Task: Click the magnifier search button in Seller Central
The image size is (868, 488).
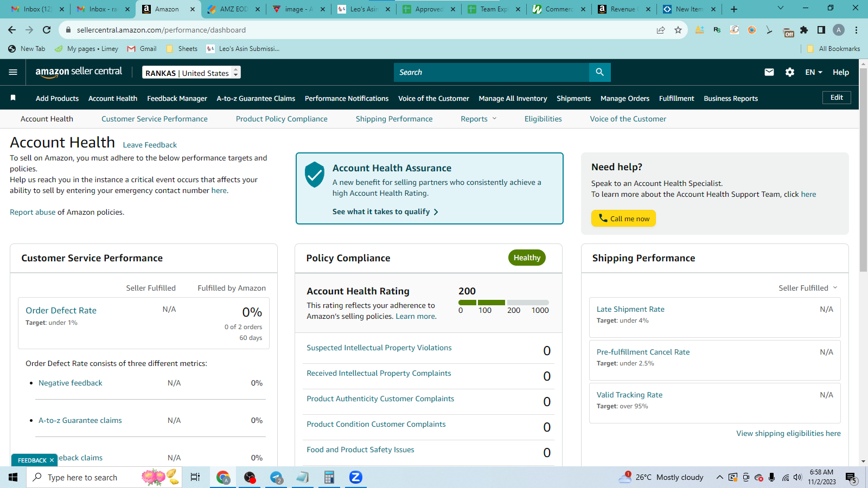Action: tap(599, 72)
